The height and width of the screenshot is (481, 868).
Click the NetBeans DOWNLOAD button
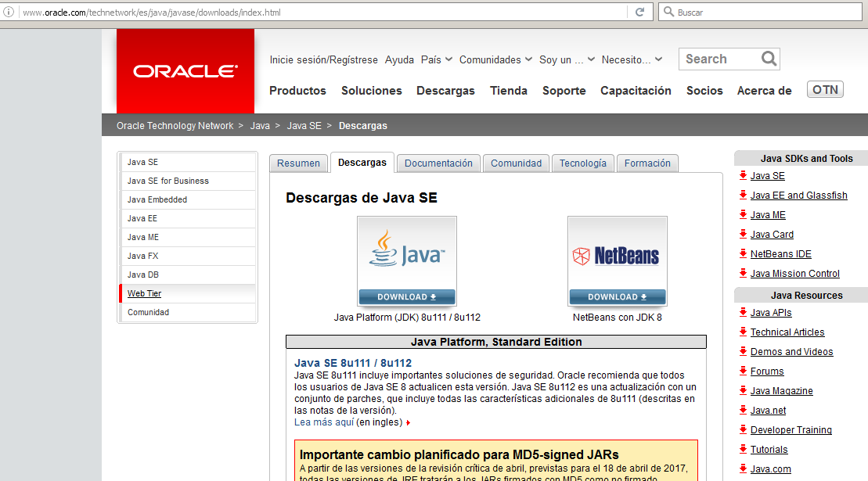pyautogui.click(x=618, y=297)
